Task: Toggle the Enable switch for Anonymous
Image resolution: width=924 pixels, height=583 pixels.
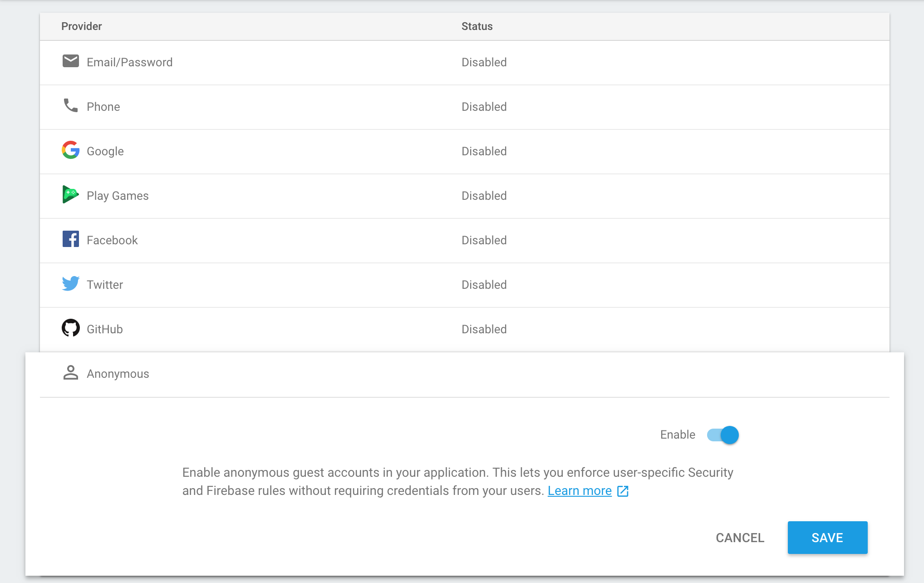Action: click(x=723, y=435)
